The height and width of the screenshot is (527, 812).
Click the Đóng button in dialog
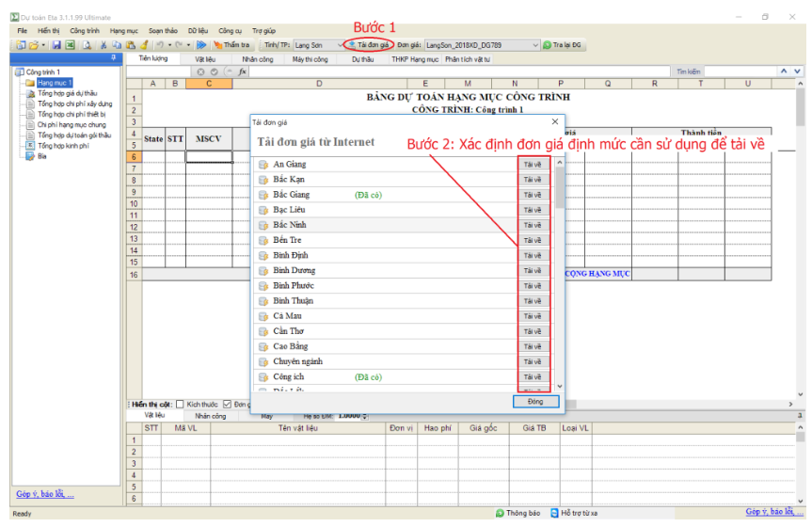pos(535,402)
